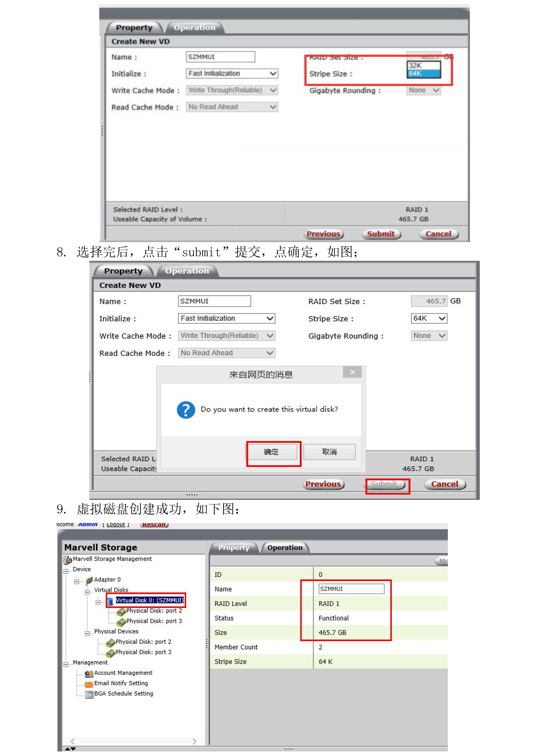This screenshot has width=534, height=756.
Task: Confirm creation with the 确定 button
Action: (272, 452)
